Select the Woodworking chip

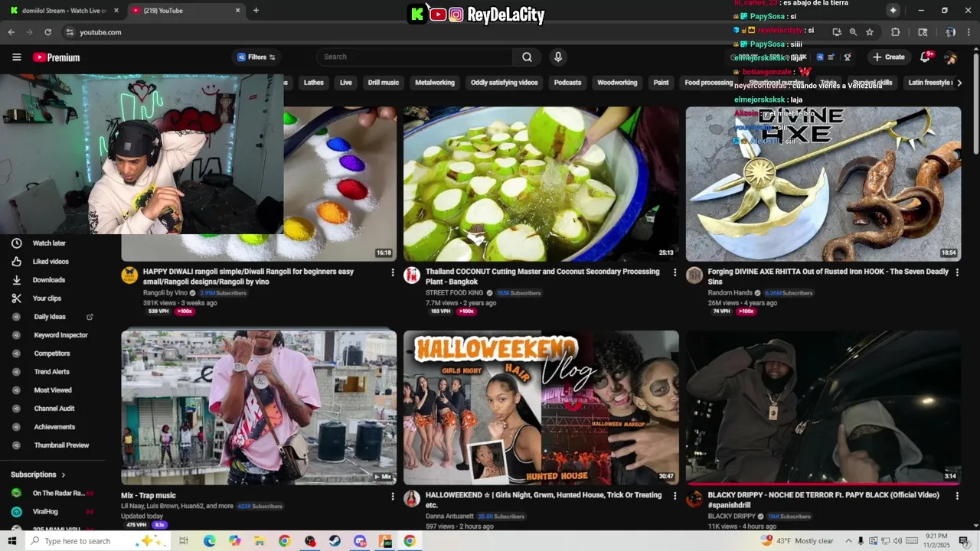[x=617, y=83]
